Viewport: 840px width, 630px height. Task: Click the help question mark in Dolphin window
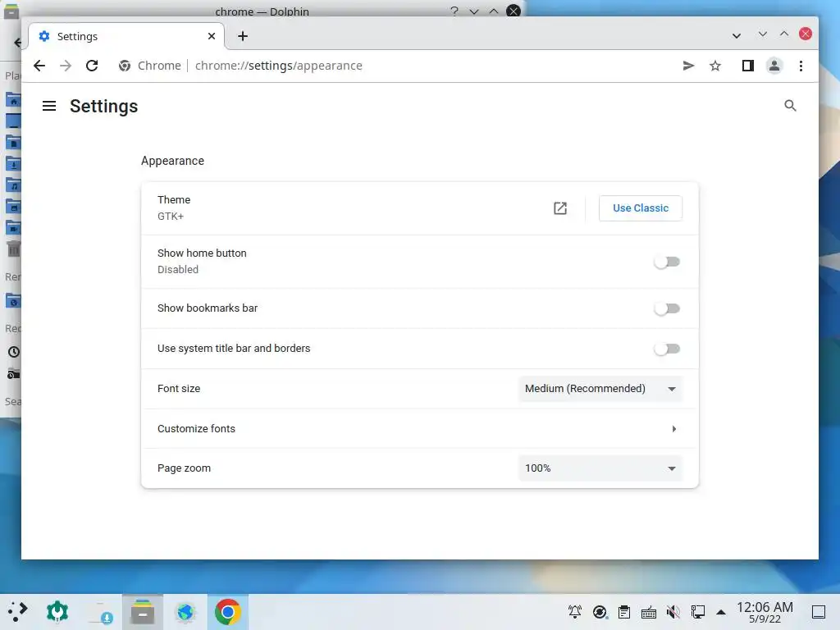tap(454, 11)
